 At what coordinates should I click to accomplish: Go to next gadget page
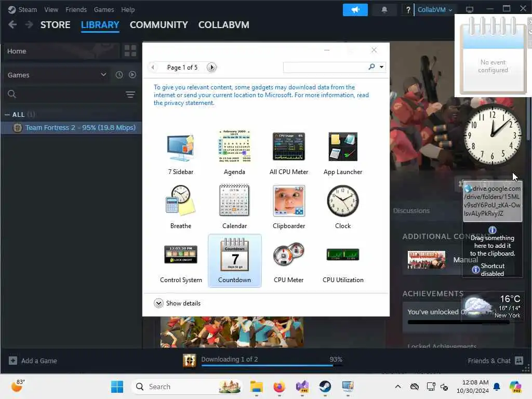pos(212,67)
